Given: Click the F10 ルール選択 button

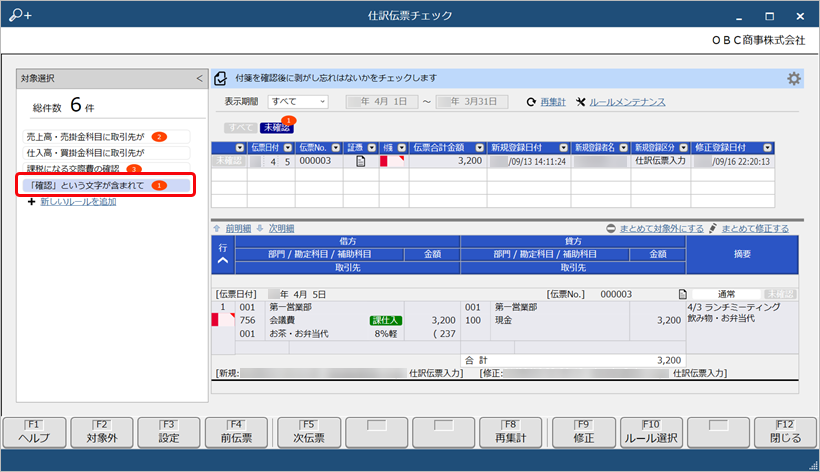Looking at the screenshot, I should [x=651, y=432].
